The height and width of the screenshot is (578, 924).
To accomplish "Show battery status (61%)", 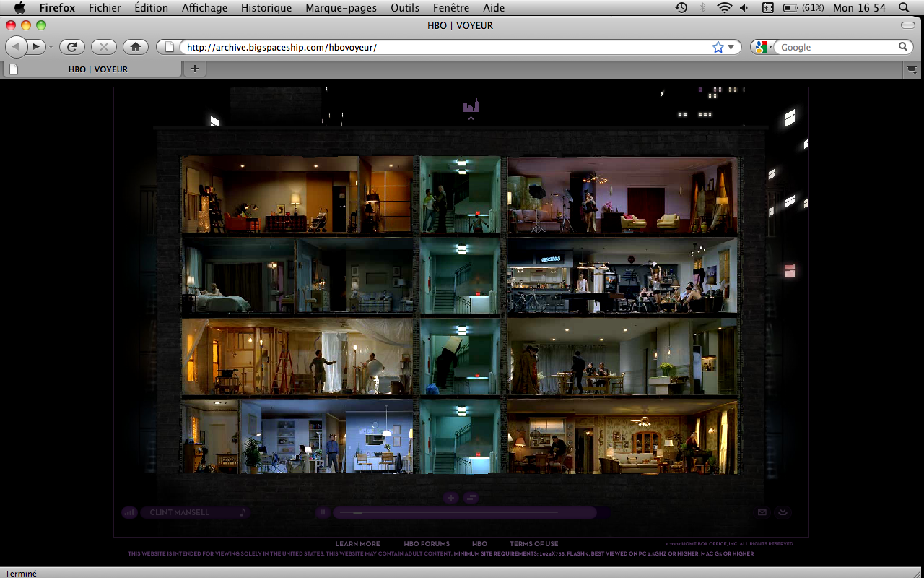I will tap(804, 8).
